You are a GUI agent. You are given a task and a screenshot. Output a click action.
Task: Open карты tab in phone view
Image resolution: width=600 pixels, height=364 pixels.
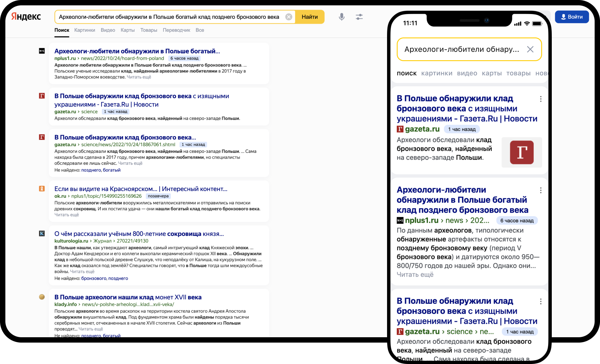tap(492, 73)
